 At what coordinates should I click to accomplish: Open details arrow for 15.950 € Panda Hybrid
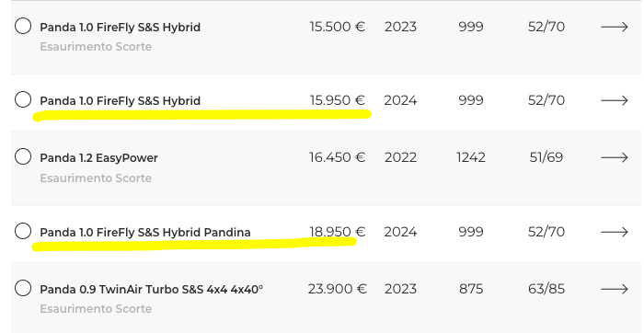[x=615, y=100]
